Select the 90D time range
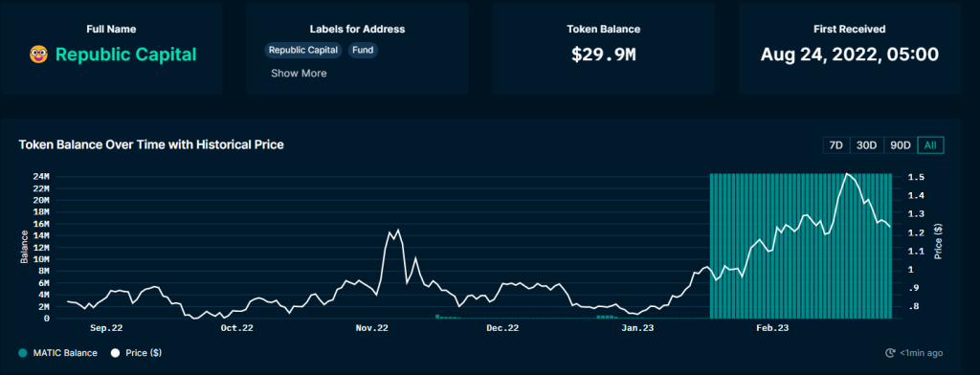This screenshot has width=980, height=375. point(900,145)
